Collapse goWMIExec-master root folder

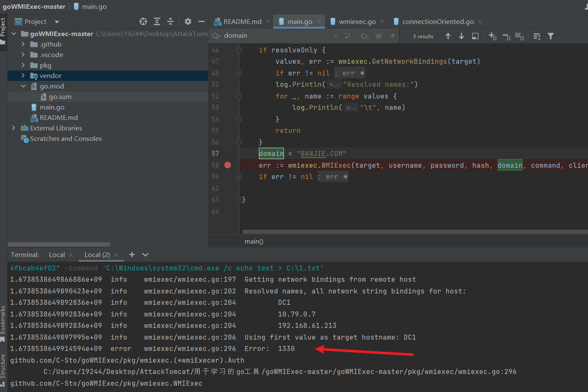click(14, 34)
